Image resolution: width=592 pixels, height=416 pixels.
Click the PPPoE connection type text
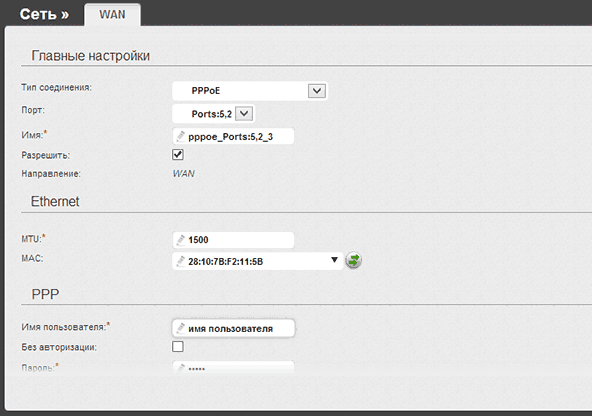pyautogui.click(x=206, y=91)
